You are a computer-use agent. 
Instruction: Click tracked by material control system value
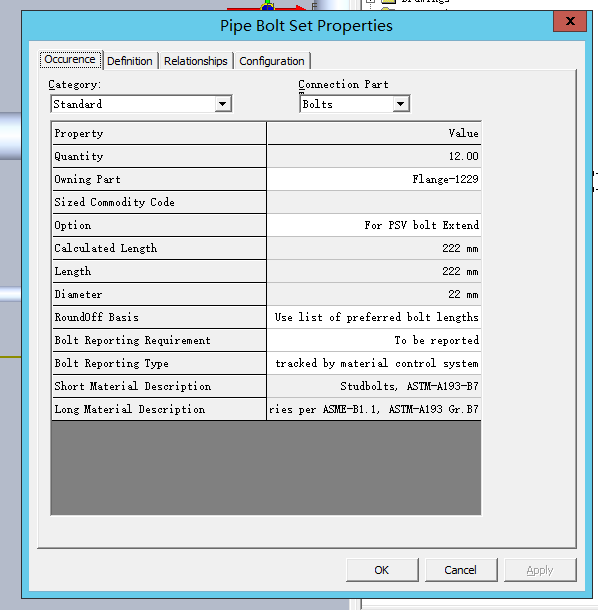tap(374, 363)
